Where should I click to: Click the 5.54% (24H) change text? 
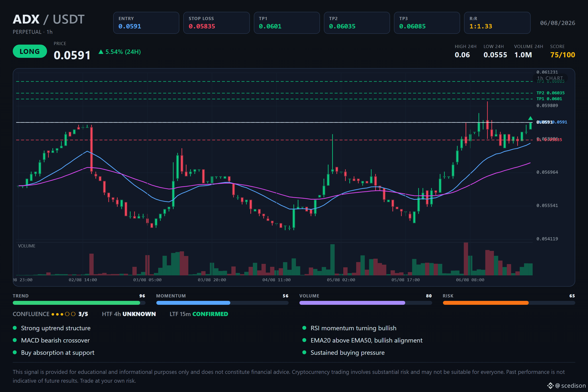point(123,52)
